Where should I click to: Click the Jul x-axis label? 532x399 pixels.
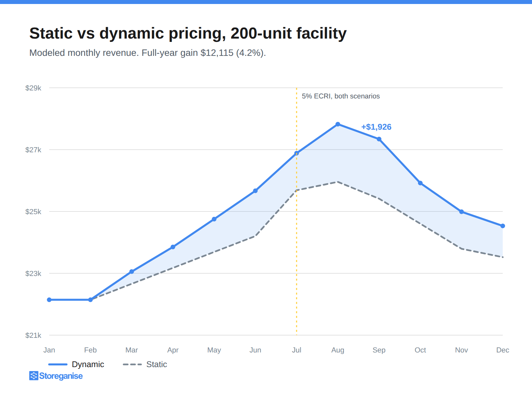pos(297,350)
